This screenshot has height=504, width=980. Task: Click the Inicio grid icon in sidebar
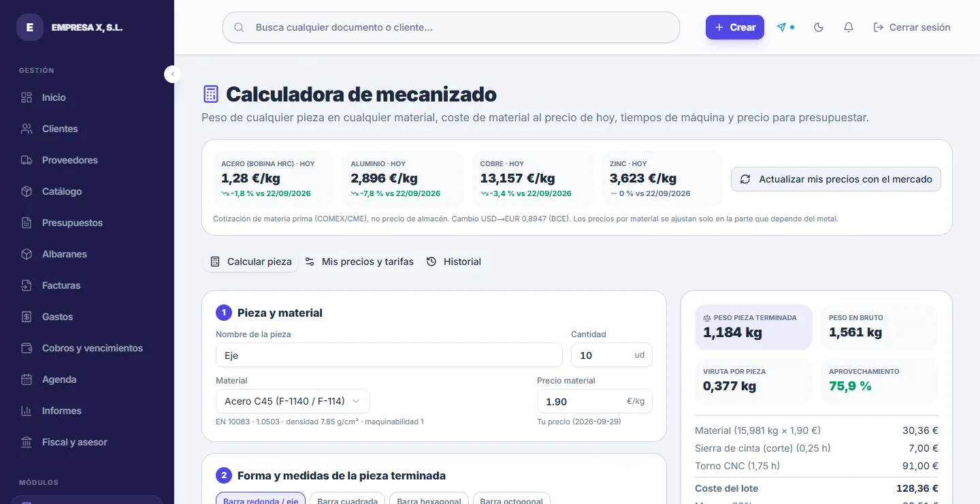pyautogui.click(x=27, y=97)
